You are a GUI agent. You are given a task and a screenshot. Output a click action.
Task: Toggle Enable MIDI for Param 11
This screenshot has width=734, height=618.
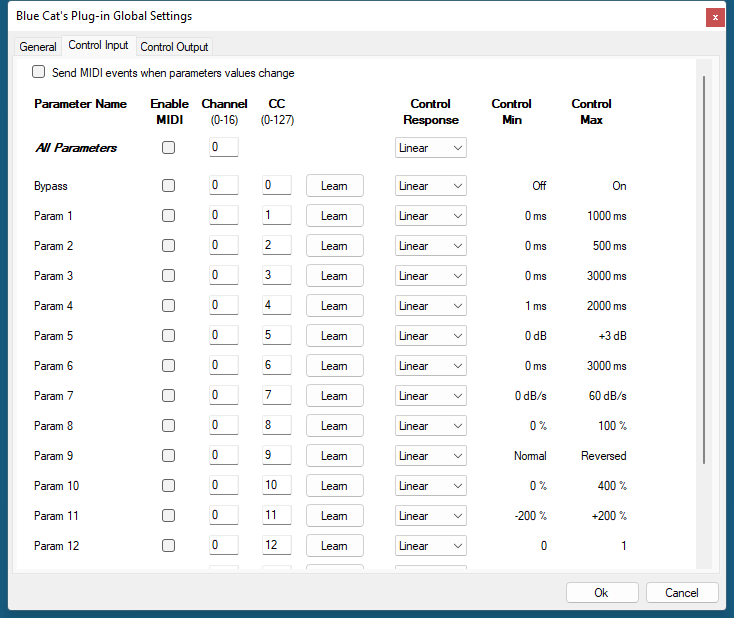[x=169, y=515]
